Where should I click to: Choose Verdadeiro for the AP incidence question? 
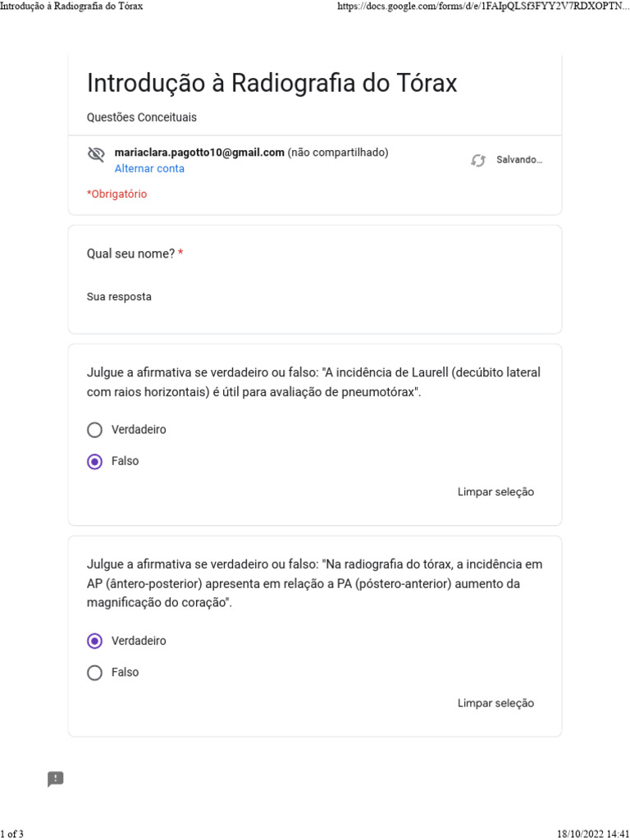[x=95, y=641]
